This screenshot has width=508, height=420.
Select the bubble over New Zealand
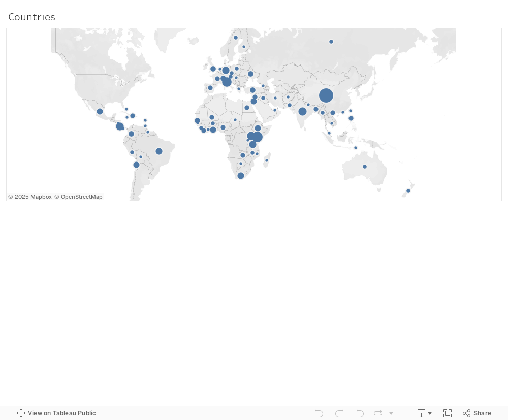tap(408, 191)
